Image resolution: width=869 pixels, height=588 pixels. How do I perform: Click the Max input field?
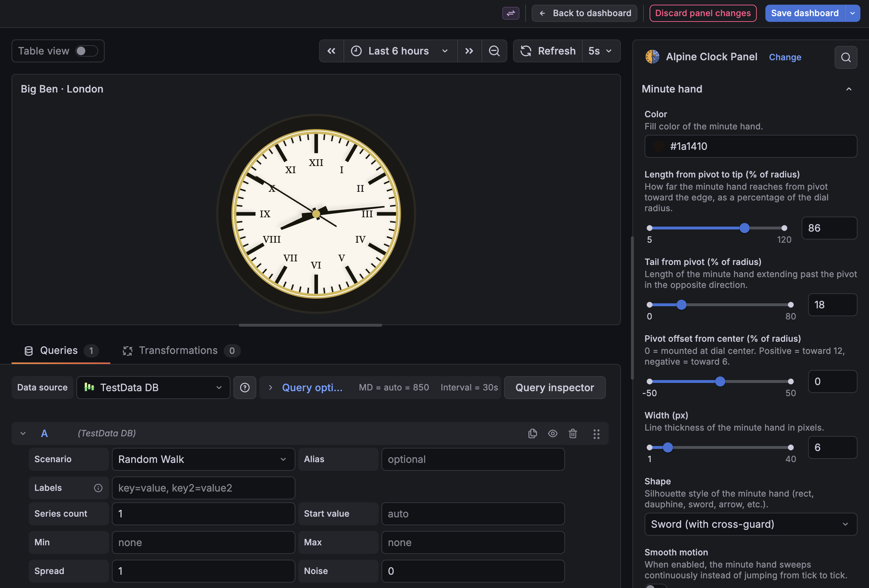pos(473,542)
